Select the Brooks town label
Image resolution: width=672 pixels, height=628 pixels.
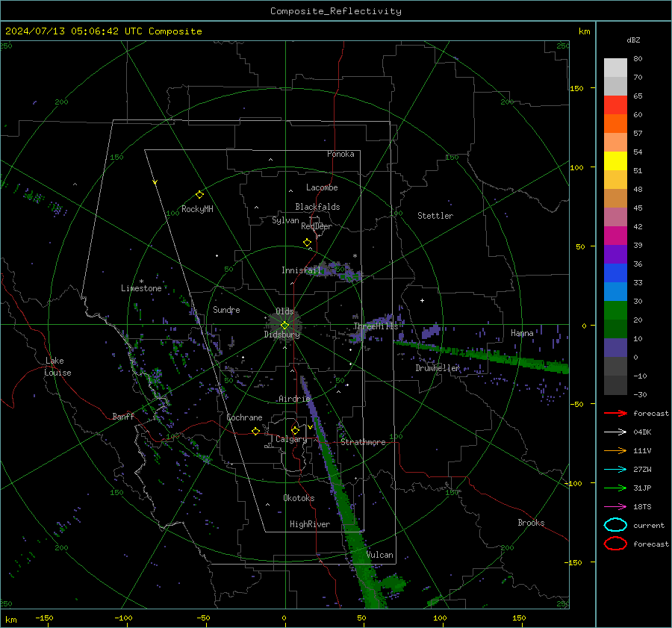(x=531, y=523)
